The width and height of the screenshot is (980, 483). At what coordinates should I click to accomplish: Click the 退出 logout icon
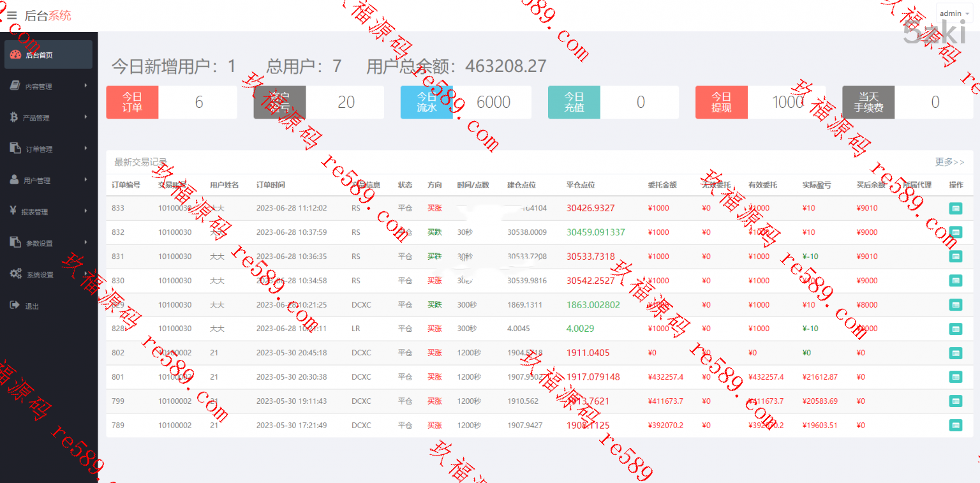(x=15, y=306)
